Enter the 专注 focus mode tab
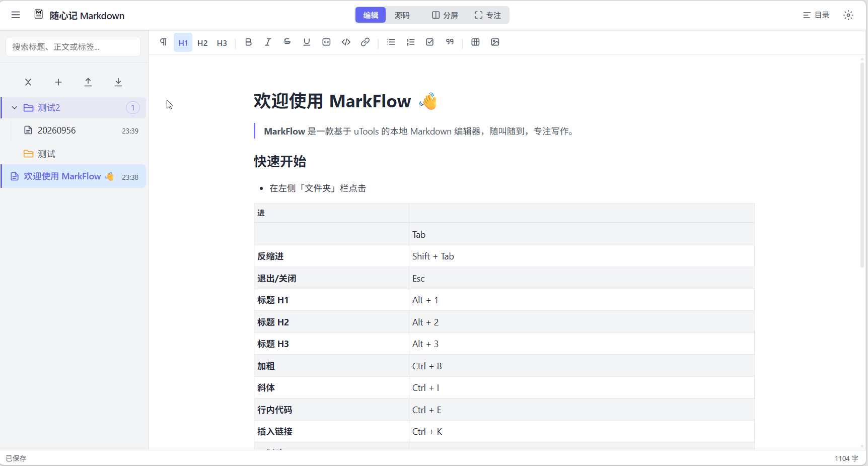868x466 pixels. point(488,15)
